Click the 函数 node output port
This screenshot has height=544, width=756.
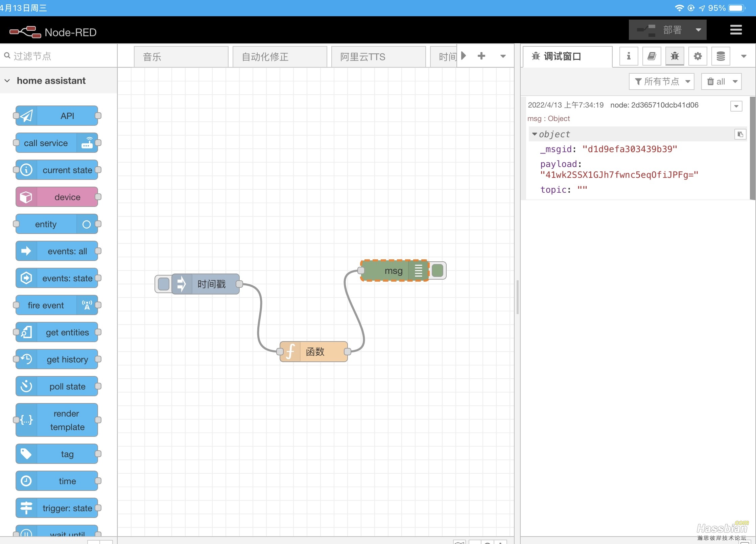(x=348, y=352)
